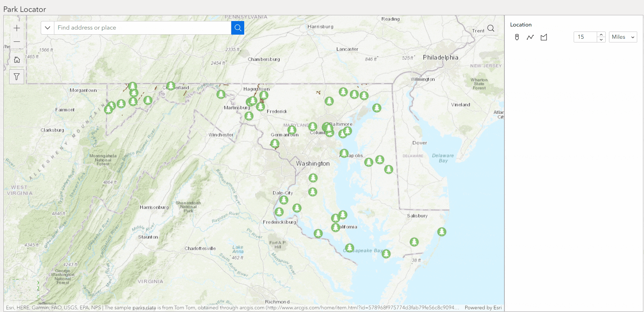The width and height of the screenshot is (644, 312).
Task: Zoom in using the plus icon
Action: [17, 28]
